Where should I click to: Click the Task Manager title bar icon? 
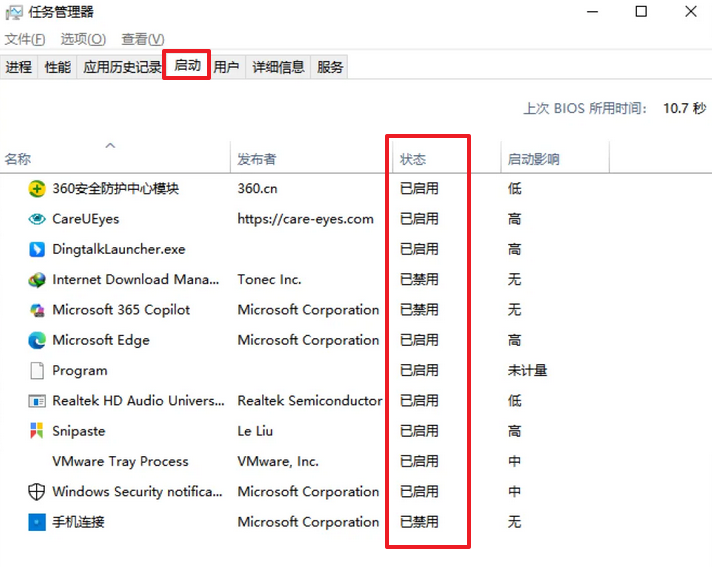[x=14, y=12]
